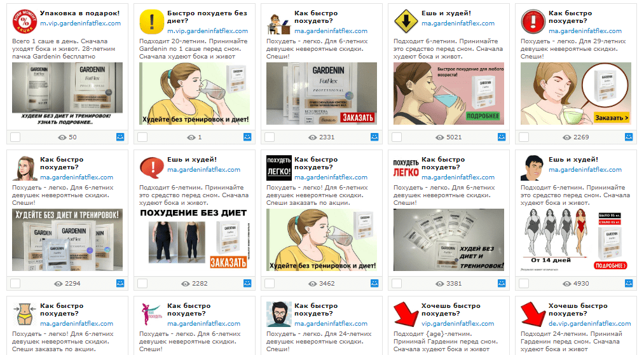Click the yellow diamond arrow sign icon
This screenshot has width=644, height=355.
406,22
